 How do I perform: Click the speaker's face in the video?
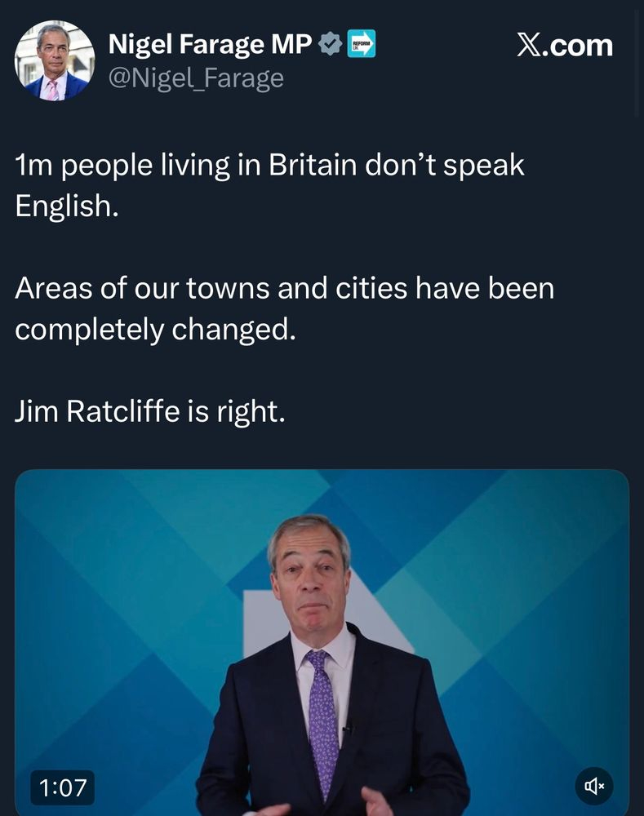(312, 577)
